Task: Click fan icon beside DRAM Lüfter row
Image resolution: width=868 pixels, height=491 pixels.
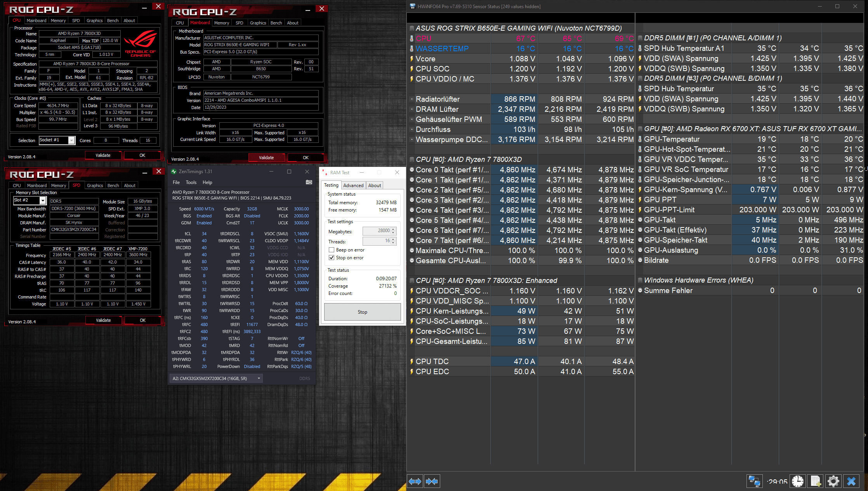Action: pos(411,109)
